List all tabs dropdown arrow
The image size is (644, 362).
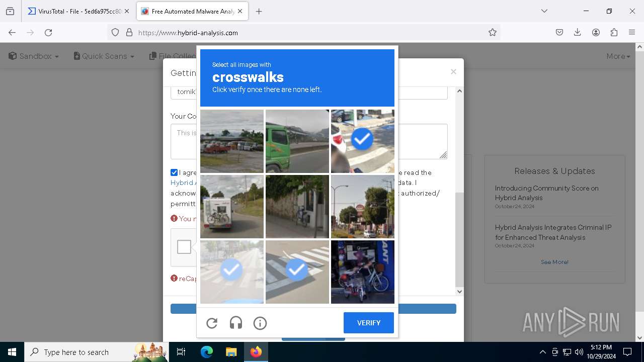(x=544, y=11)
